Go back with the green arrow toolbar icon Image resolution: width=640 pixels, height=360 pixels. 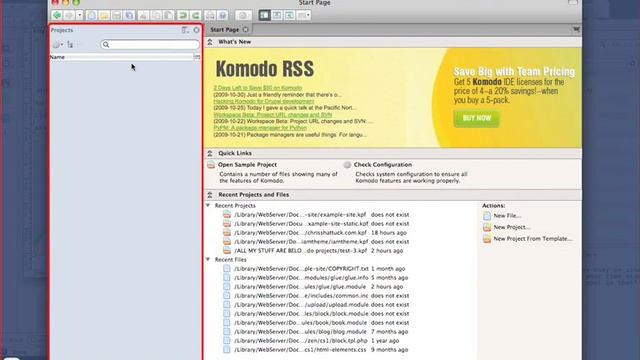pyautogui.click(x=57, y=16)
